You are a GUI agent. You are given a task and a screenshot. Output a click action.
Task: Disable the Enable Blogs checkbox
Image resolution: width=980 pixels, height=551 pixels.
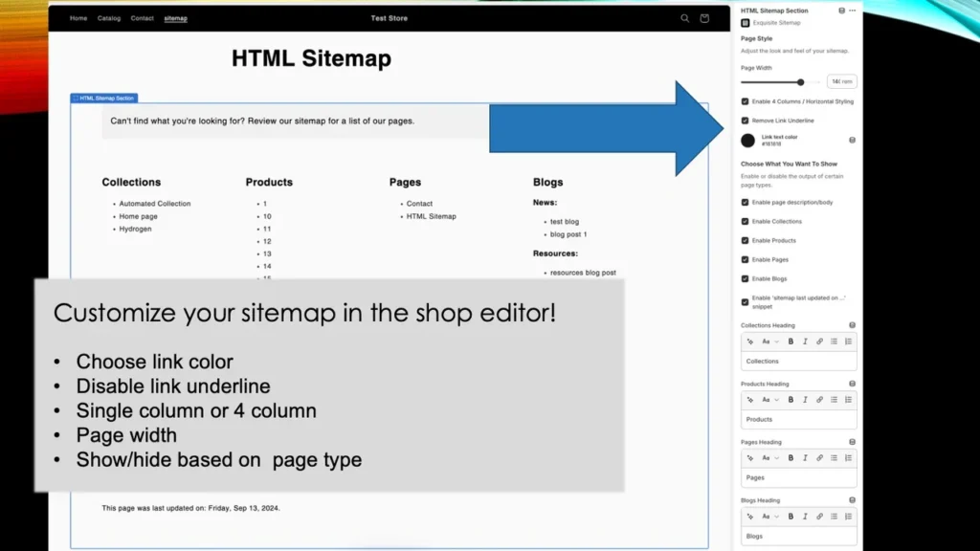[x=744, y=278]
